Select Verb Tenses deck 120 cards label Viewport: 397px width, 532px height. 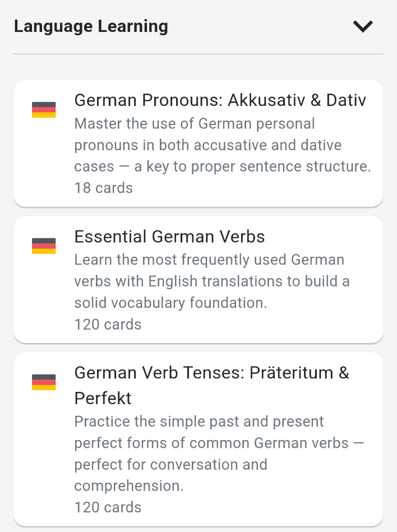tap(108, 507)
